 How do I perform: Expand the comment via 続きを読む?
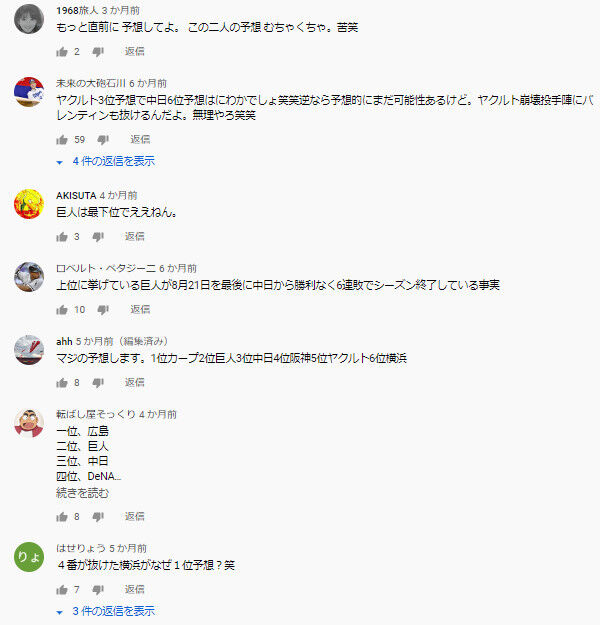point(83,493)
